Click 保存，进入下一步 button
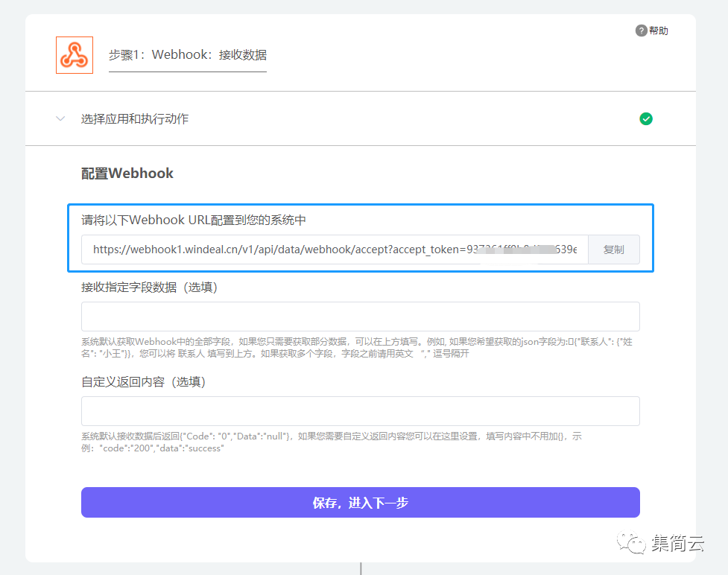The height and width of the screenshot is (575, 728). pyautogui.click(x=360, y=503)
